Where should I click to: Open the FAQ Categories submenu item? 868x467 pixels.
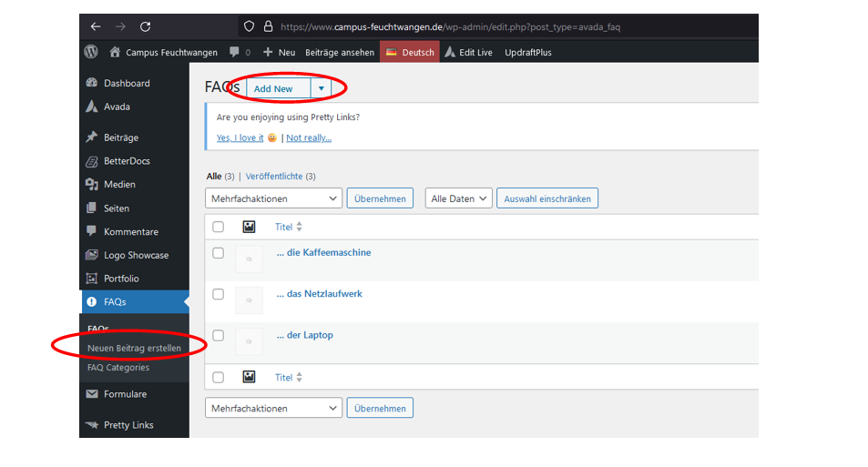[x=117, y=368]
